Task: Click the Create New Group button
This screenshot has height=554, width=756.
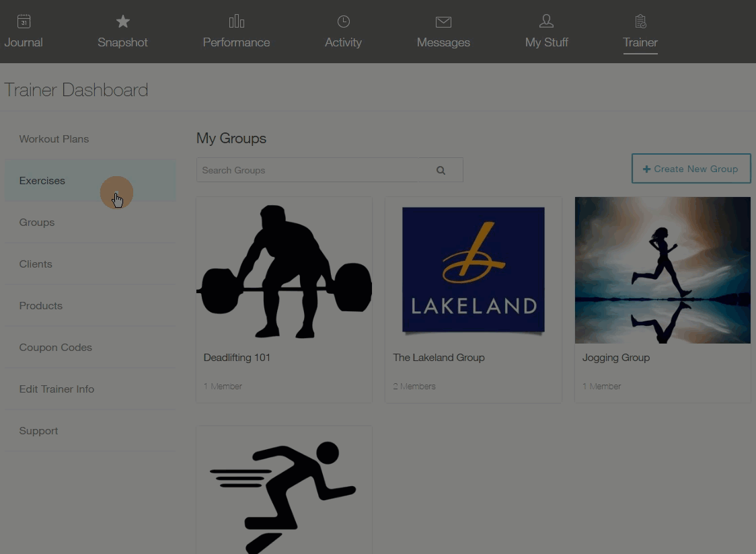Action: (x=691, y=169)
